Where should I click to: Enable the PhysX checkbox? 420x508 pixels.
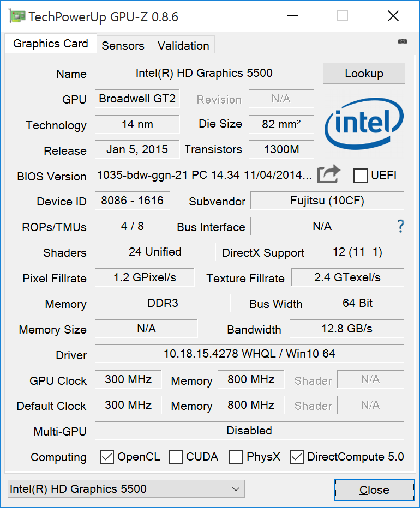pos(236,457)
